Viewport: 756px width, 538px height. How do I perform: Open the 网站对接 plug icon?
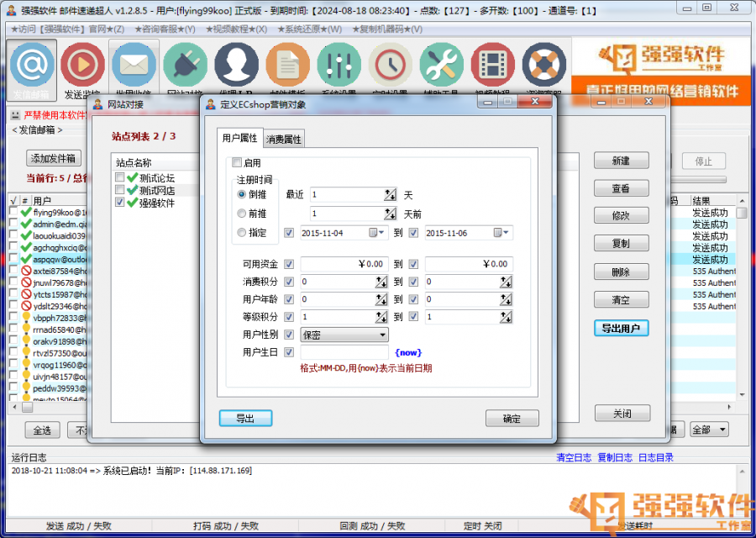tap(185, 65)
